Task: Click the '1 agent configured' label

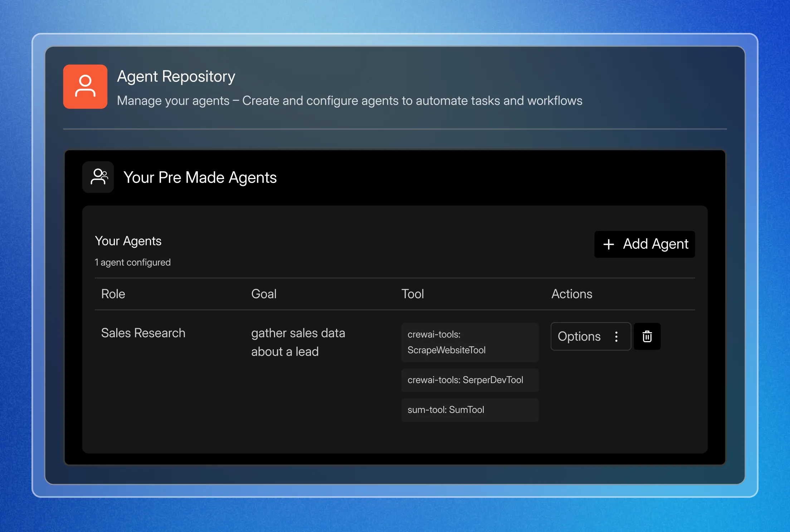Action: coord(133,262)
